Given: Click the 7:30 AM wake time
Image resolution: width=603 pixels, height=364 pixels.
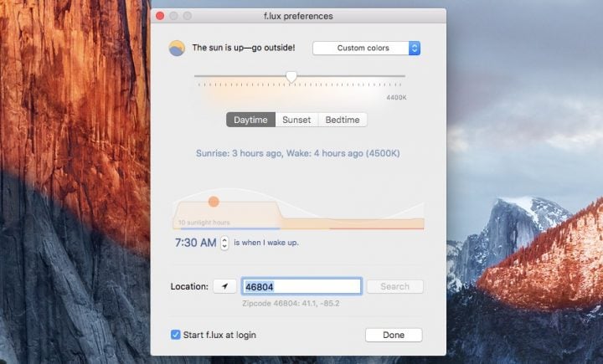Looking at the screenshot, I should (195, 243).
